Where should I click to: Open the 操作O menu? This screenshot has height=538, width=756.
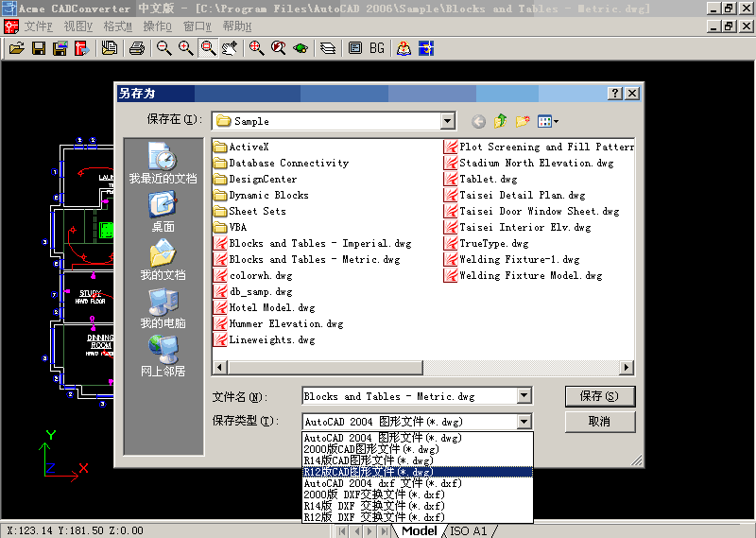158,26
